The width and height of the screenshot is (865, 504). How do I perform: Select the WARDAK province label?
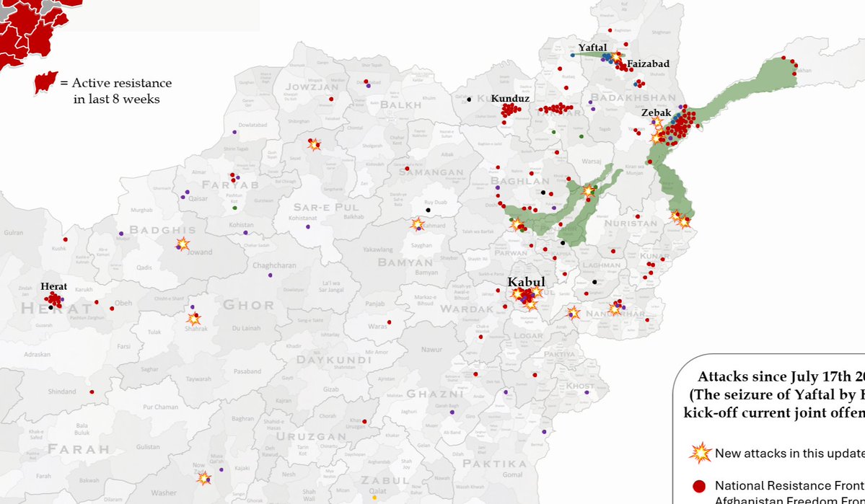[x=467, y=309]
